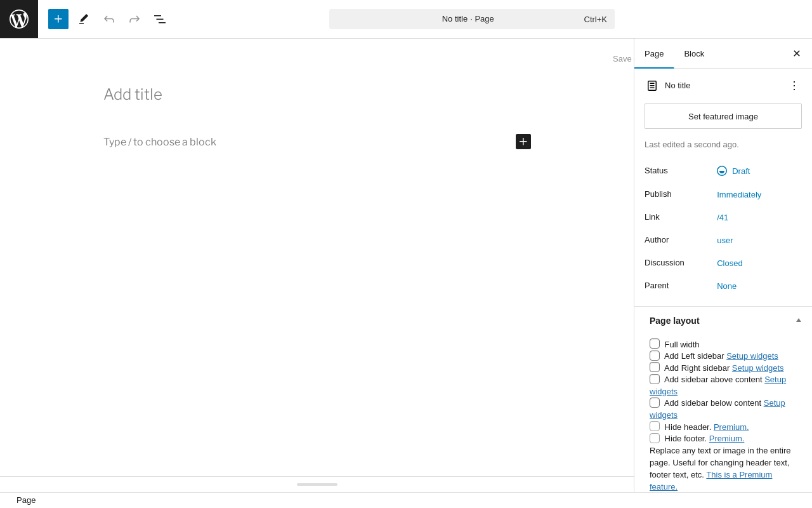
Task: Click the page icon beside No title
Action: 652,86
